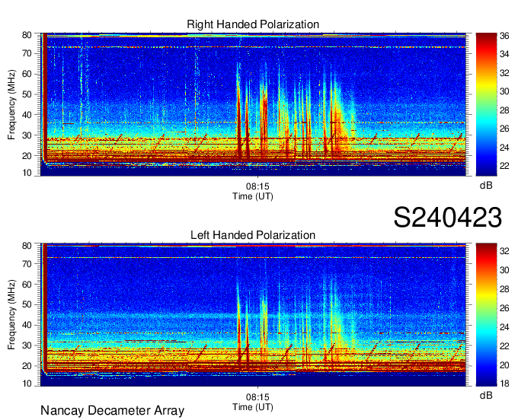
Task: Click the 80 MHz tick label of top plot
Action: [x=27, y=35]
